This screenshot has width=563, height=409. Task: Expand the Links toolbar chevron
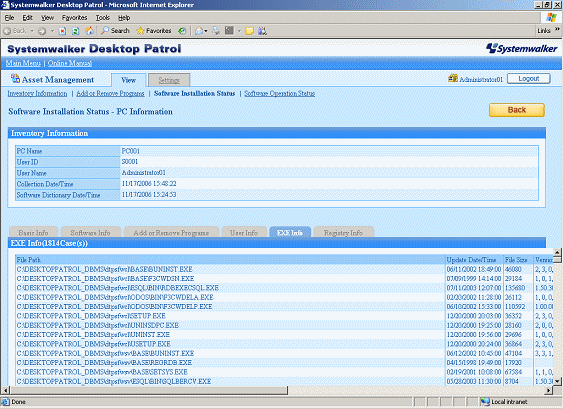click(x=557, y=29)
